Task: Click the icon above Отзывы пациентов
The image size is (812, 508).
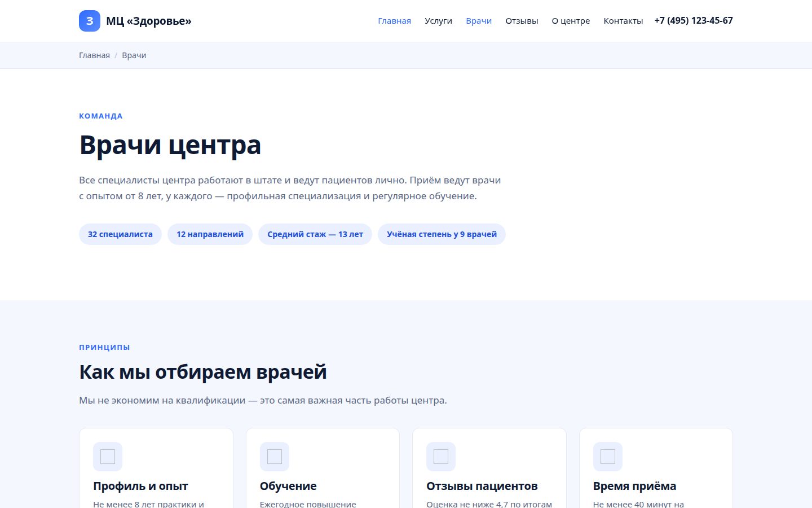Action: 441,457
